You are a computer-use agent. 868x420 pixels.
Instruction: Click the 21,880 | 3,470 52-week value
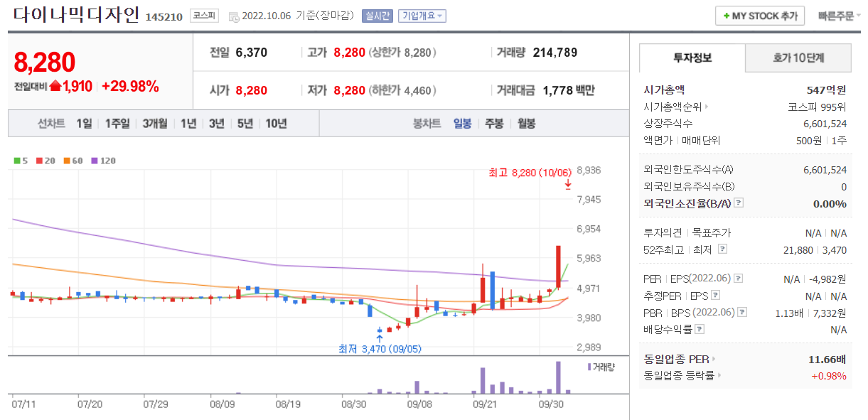tap(815, 249)
